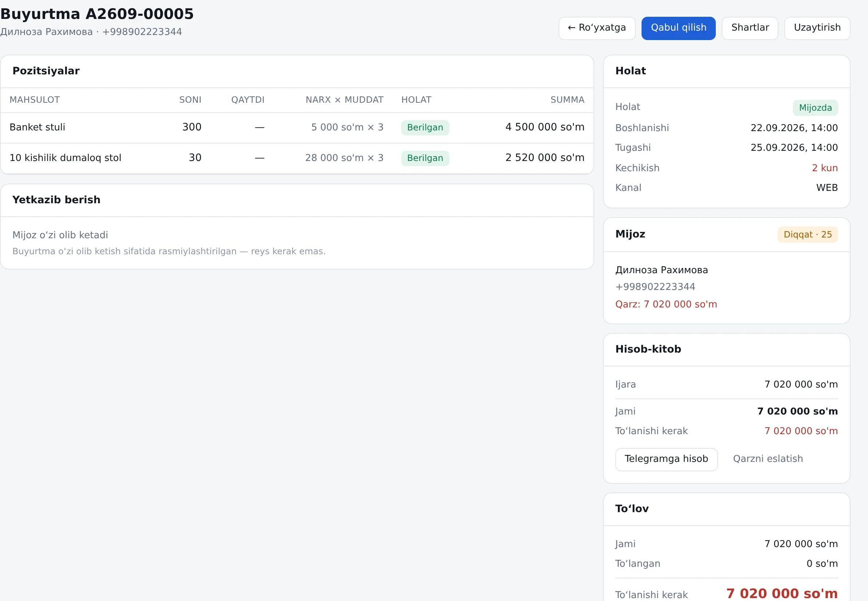Click the Uzaytirish button
Image resolution: width=868 pixels, height=601 pixels.
[x=817, y=28]
